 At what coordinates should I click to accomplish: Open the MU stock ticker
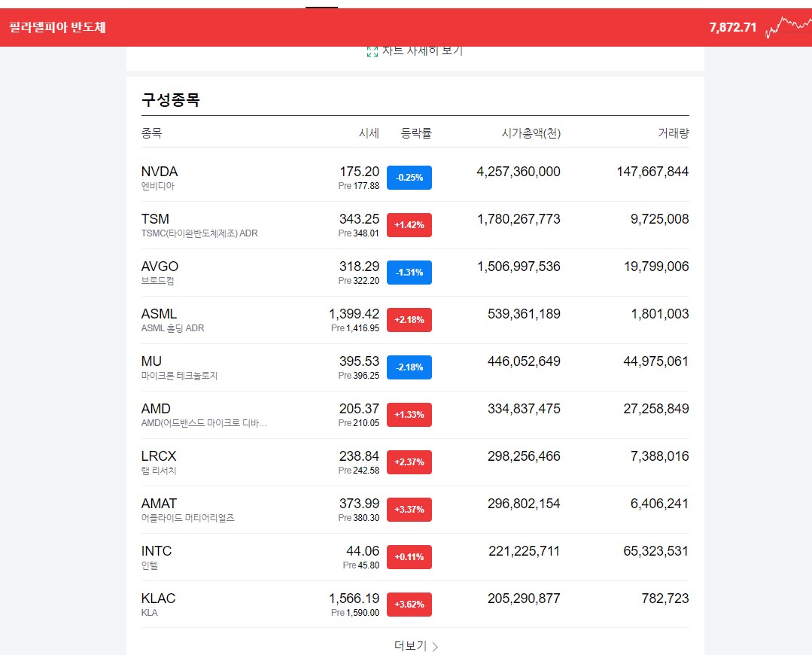151,361
